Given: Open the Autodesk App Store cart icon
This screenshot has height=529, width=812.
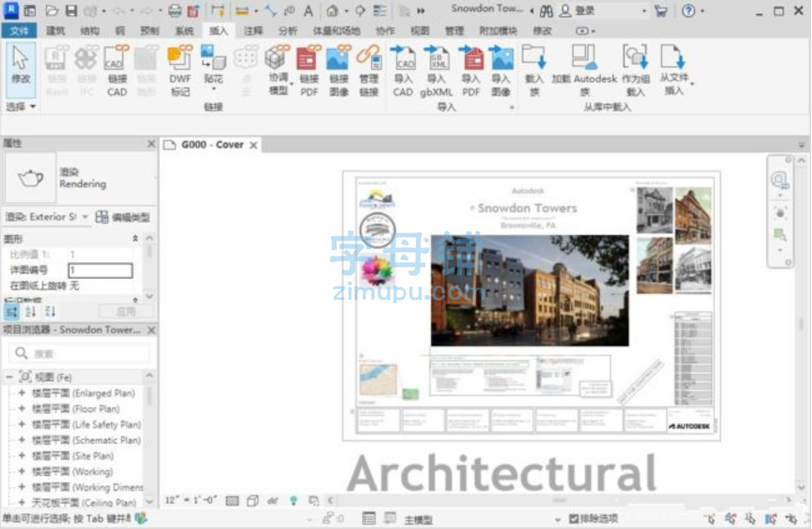Looking at the screenshot, I should [661, 10].
